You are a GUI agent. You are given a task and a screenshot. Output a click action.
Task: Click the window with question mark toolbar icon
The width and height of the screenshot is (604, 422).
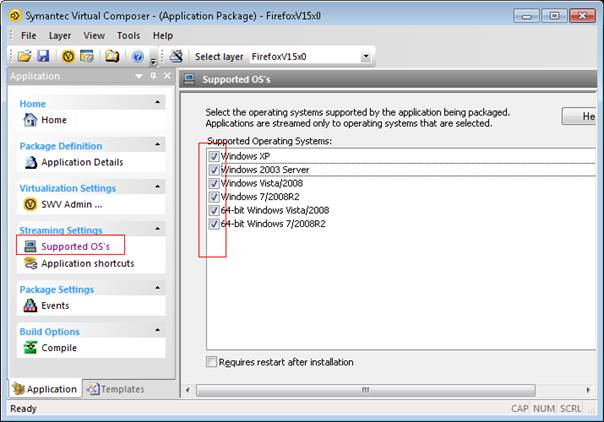[87, 56]
